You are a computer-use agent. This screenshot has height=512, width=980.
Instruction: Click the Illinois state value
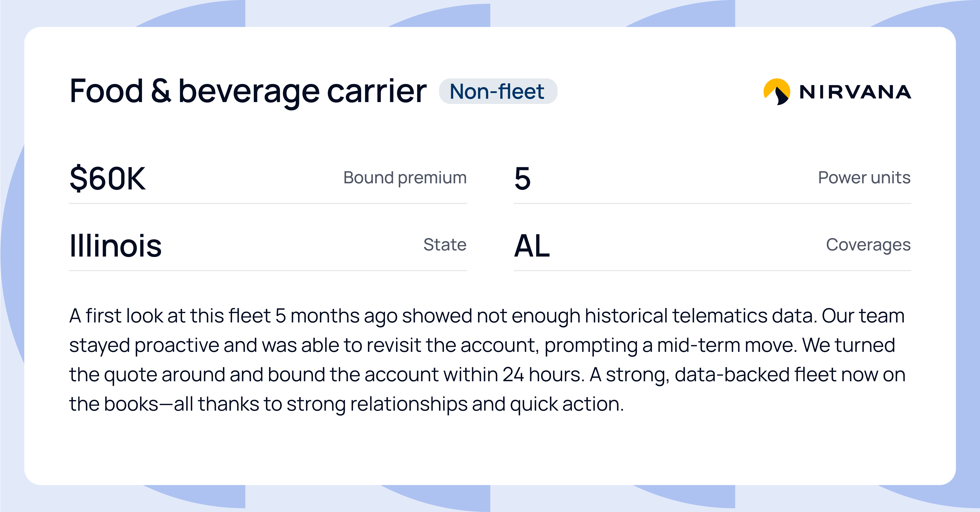[115, 246]
